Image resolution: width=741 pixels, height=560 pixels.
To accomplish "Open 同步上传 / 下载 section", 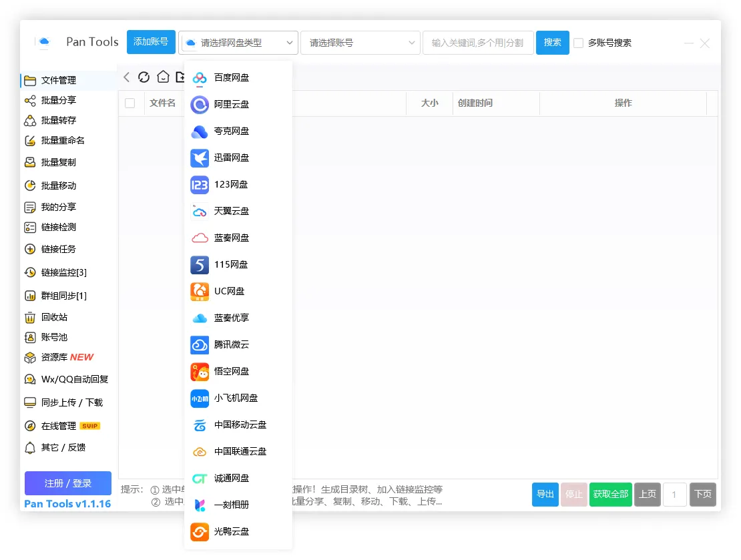I will click(69, 402).
